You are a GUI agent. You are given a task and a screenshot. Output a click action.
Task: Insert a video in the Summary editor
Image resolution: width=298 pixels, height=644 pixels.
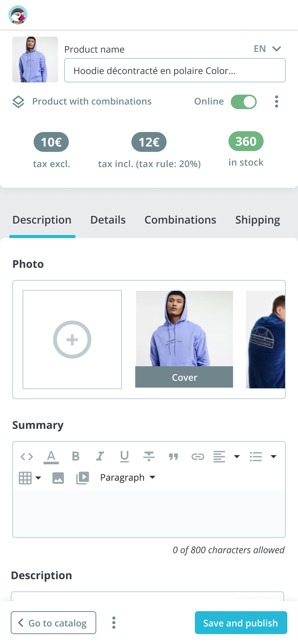(x=82, y=477)
